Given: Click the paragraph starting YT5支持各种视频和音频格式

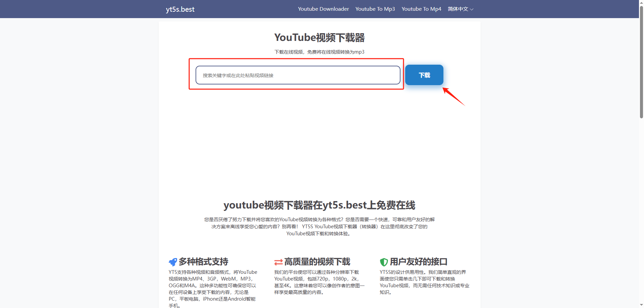Looking at the screenshot, I should (x=213, y=289).
